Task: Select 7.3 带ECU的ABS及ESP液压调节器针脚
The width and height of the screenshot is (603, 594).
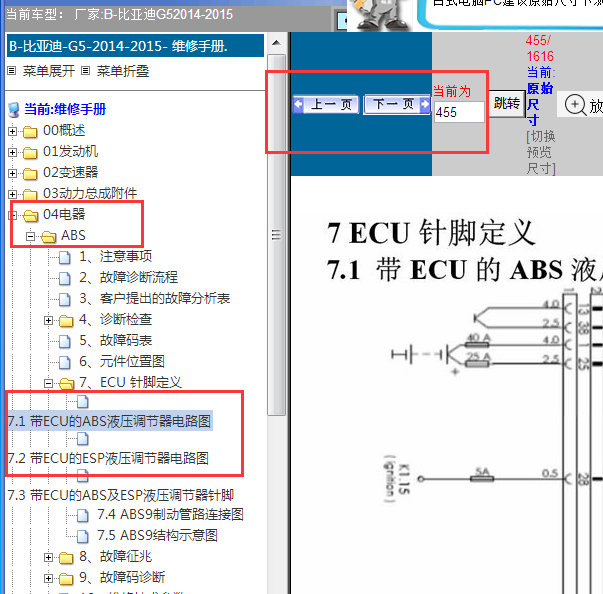Action: [121, 495]
